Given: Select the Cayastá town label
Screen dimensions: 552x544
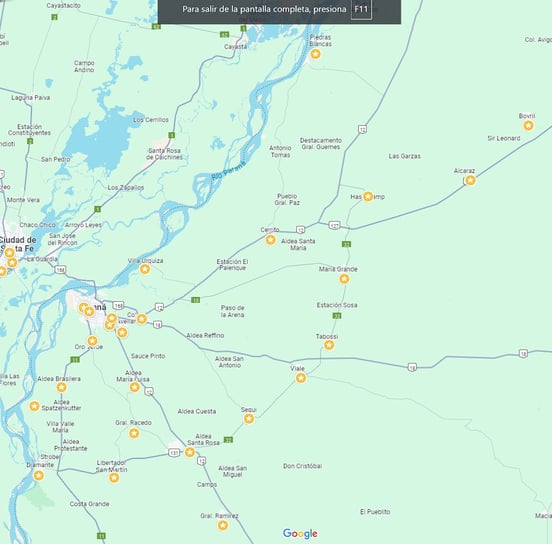Looking at the screenshot, I should tap(236, 46).
